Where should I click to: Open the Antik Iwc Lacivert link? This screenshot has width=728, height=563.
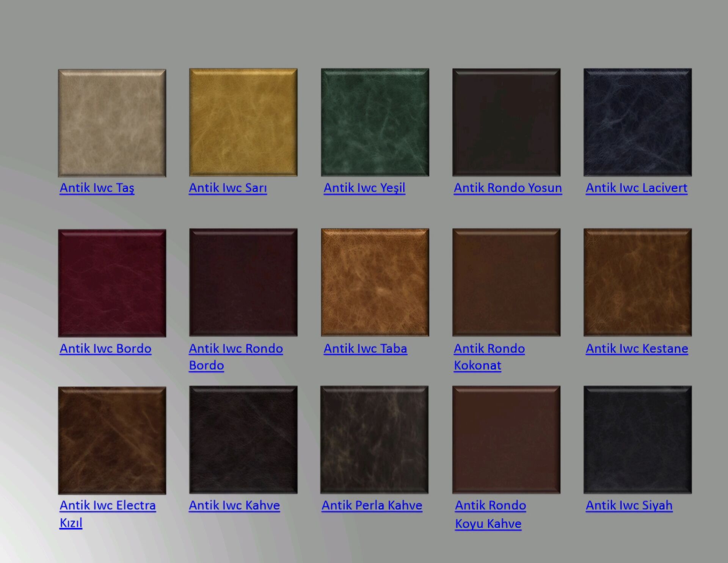coord(636,188)
